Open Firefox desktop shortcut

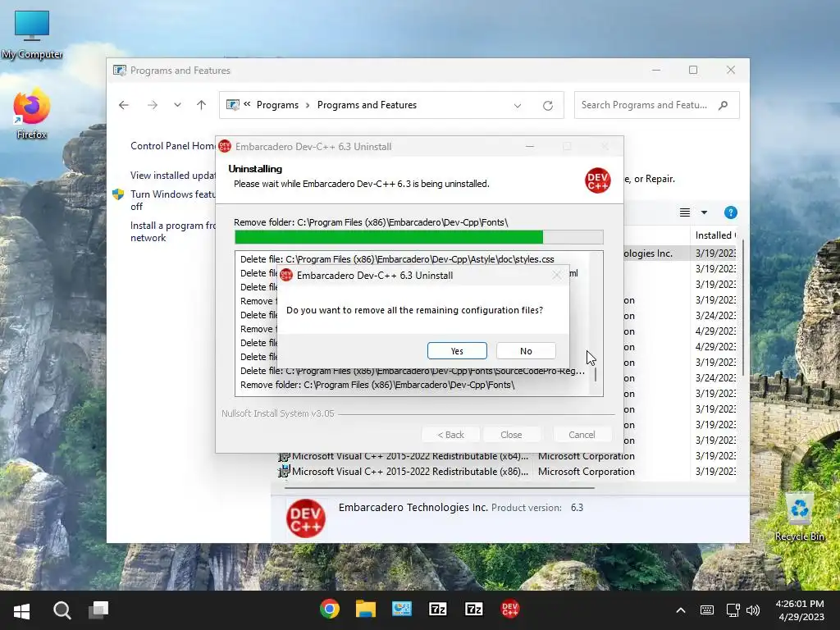tap(32, 115)
